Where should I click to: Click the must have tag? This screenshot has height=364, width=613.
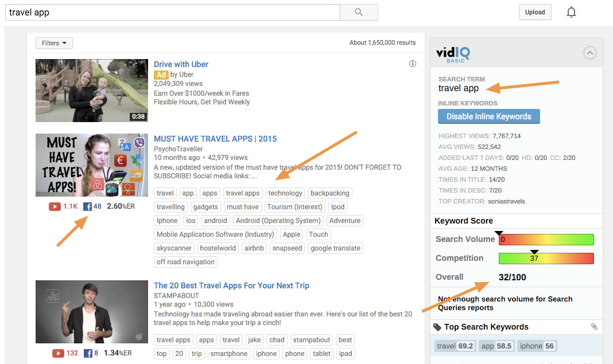point(243,206)
